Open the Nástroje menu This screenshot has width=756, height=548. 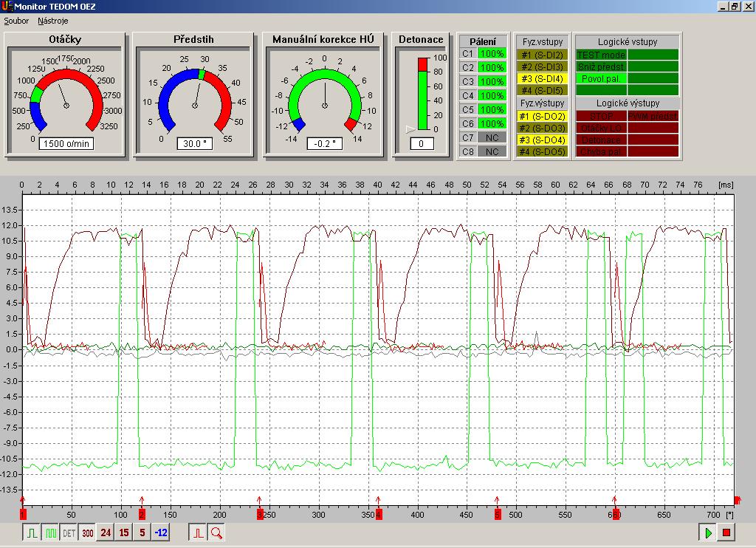click(53, 21)
